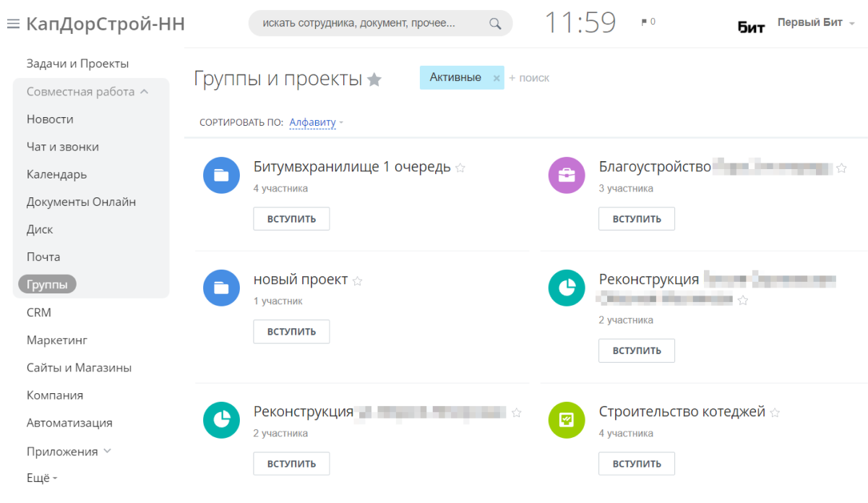The height and width of the screenshot is (503, 868).
Task: Mark Строительство котеджей as favorite
Action: 775,413
